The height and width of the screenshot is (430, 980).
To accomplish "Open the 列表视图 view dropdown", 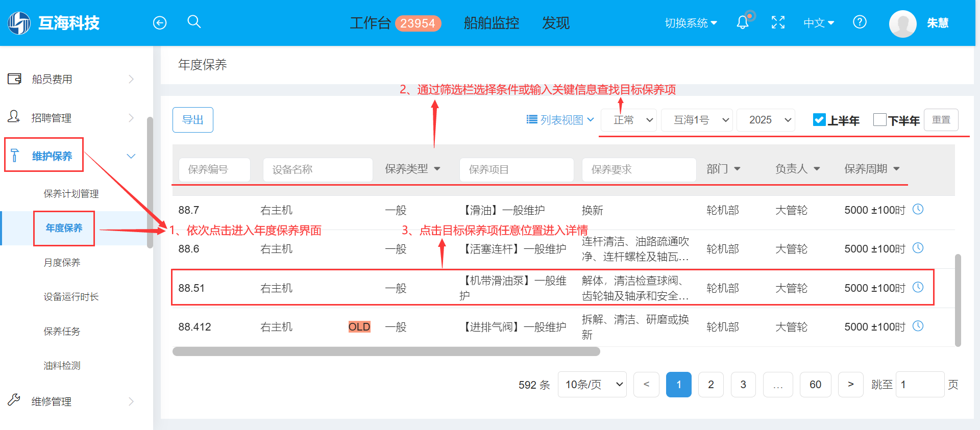I will coord(560,119).
